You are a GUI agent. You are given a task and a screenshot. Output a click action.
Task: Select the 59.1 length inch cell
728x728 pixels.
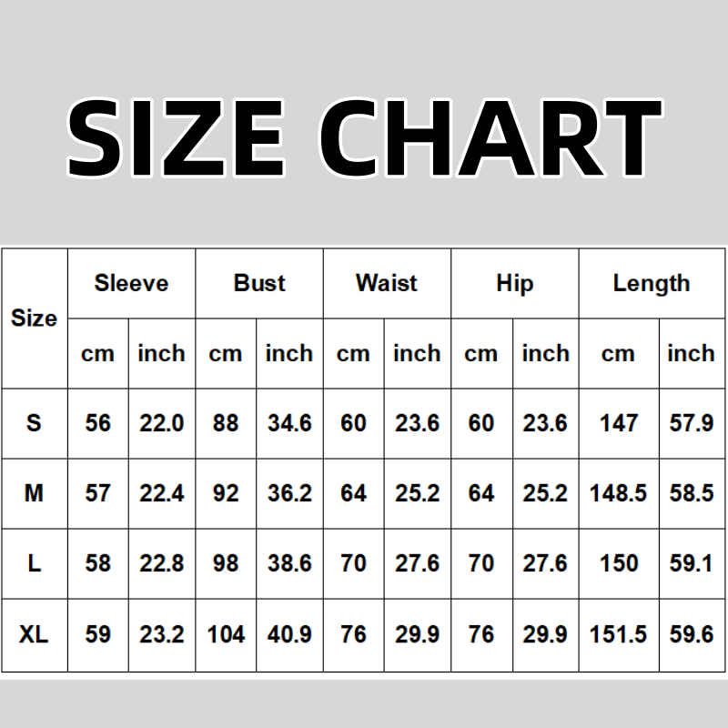click(x=691, y=563)
